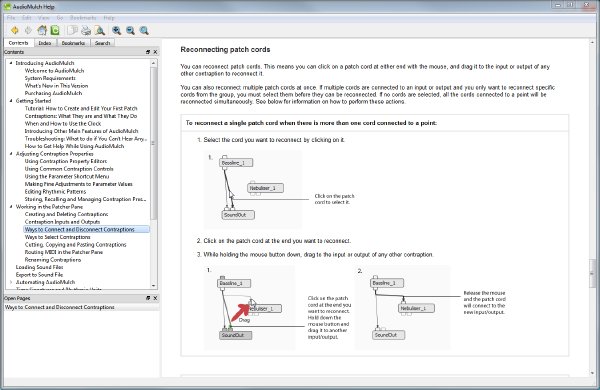This screenshot has width=600, height=390.
Task: Open When and How to Use the Clock
Action: click(63, 124)
